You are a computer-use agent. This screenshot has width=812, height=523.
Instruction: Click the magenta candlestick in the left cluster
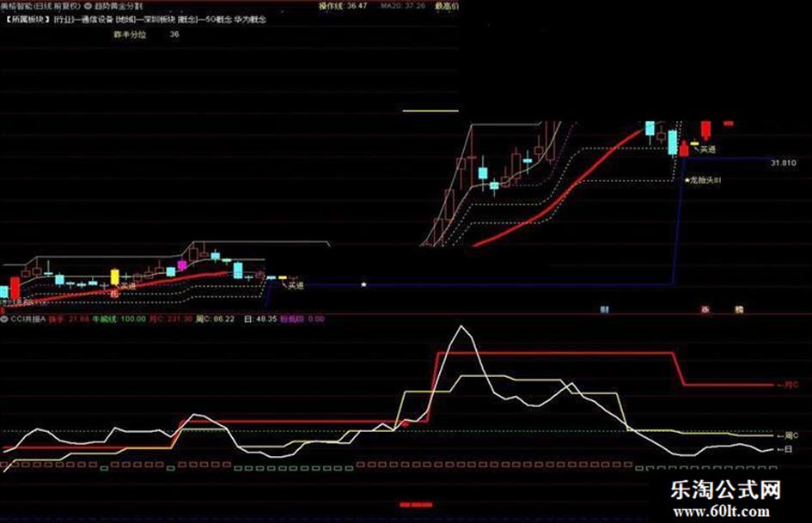tap(182, 265)
